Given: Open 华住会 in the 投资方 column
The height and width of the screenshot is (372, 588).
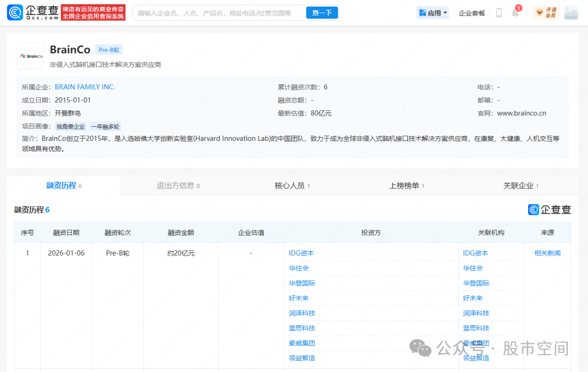Looking at the screenshot, I should 298,268.
